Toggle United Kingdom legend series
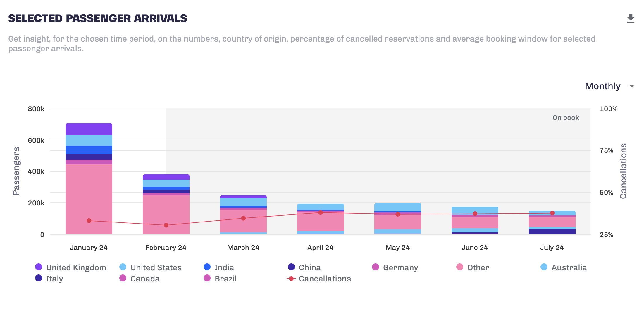This screenshot has width=644, height=309. point(70,267)
